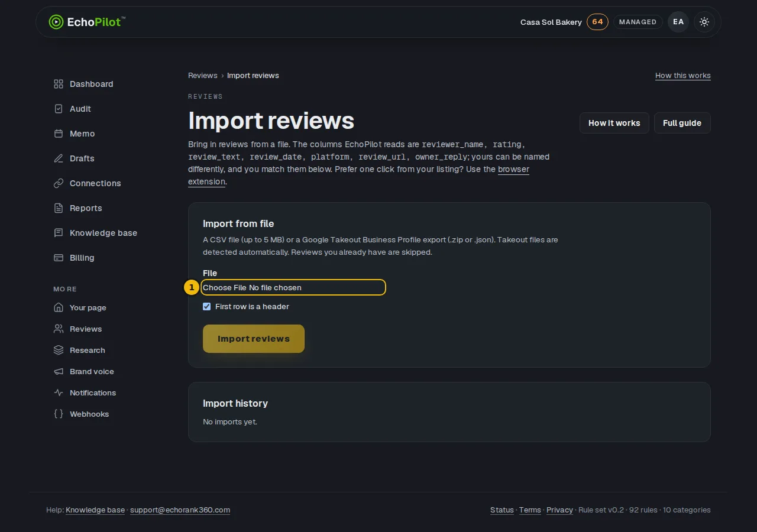Go to Billing in the sidebar

(82, 258)
